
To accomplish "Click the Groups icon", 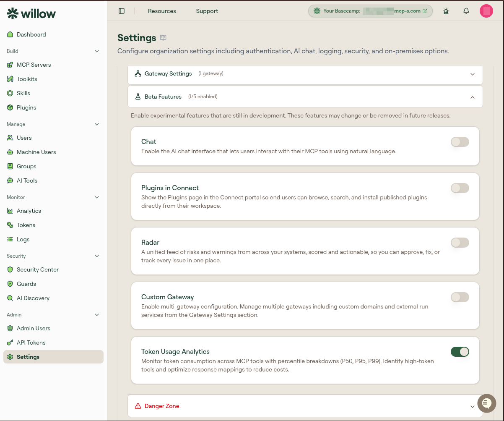I will pos(10,166).
